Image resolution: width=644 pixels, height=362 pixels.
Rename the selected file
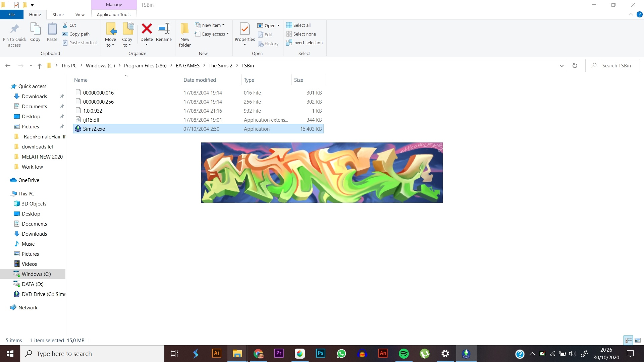pyautogui.click(x=164, y=32)
